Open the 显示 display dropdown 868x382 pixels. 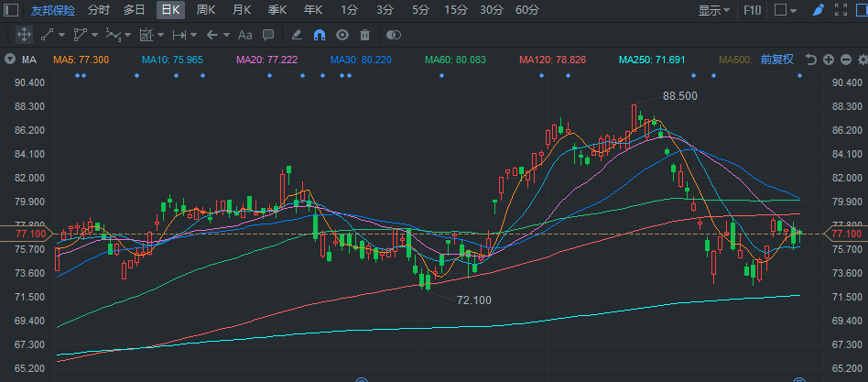pyautogui.click(x=713, y=10)
